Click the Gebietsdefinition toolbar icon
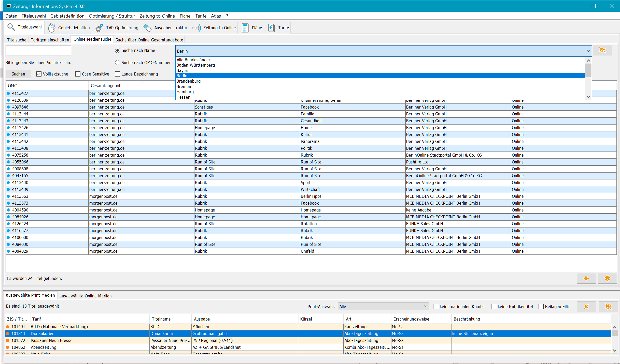Viewport: 620px width, 364px height. 67,28
